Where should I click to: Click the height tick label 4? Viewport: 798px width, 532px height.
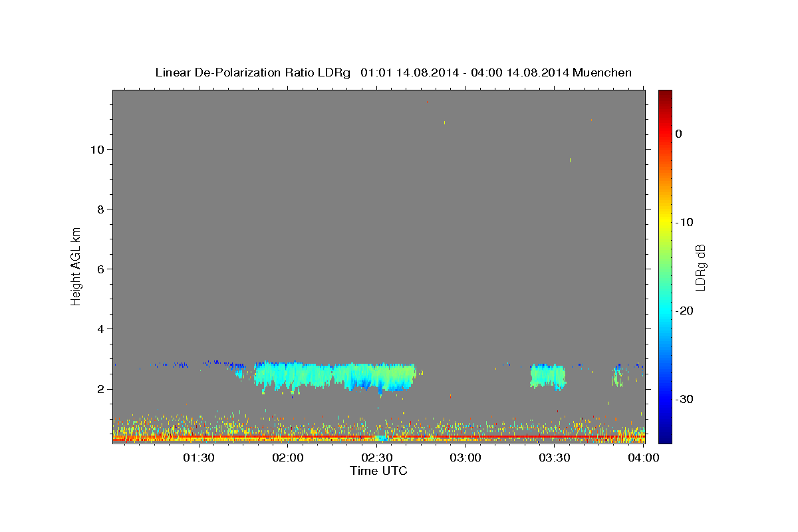100,329
